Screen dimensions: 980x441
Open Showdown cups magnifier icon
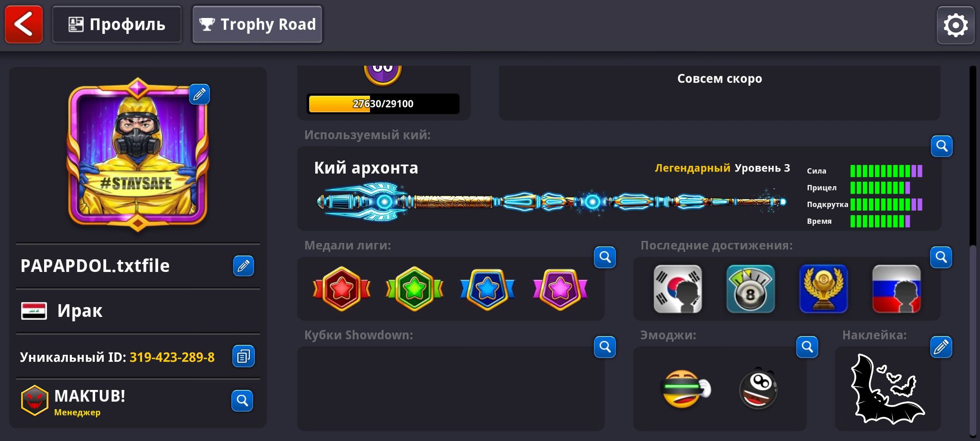605,347
